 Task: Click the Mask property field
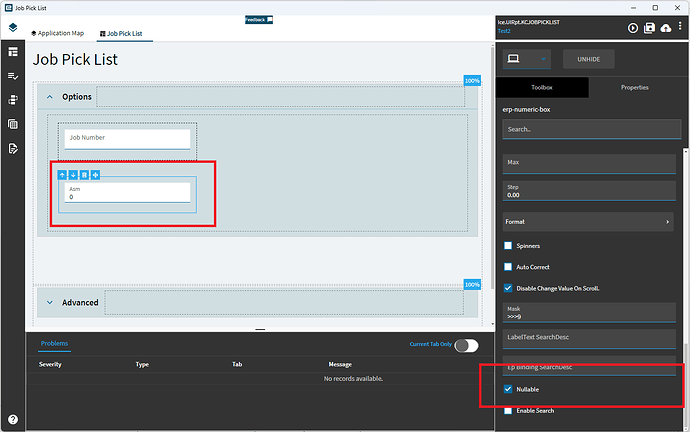point(589,312)
